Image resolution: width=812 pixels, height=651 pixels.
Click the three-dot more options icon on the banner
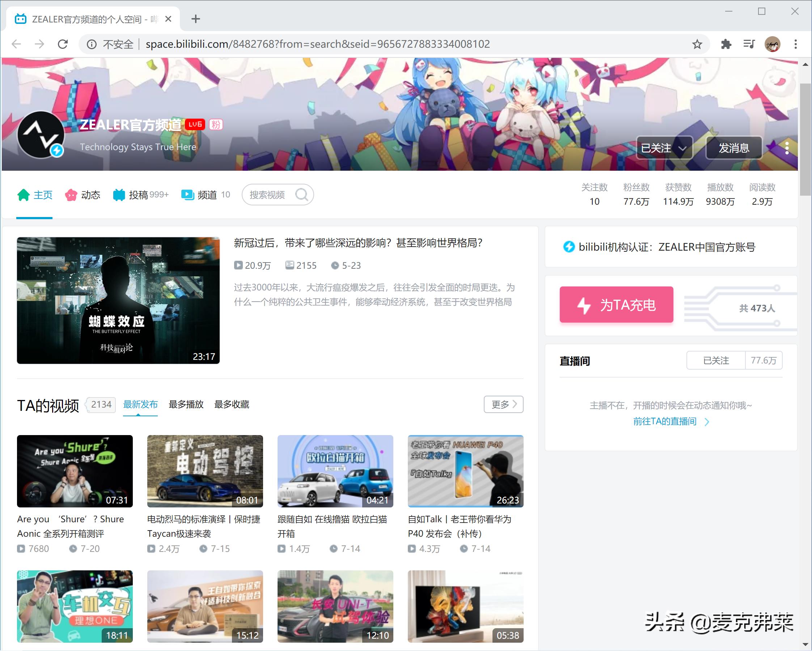(x=786, y=148)
